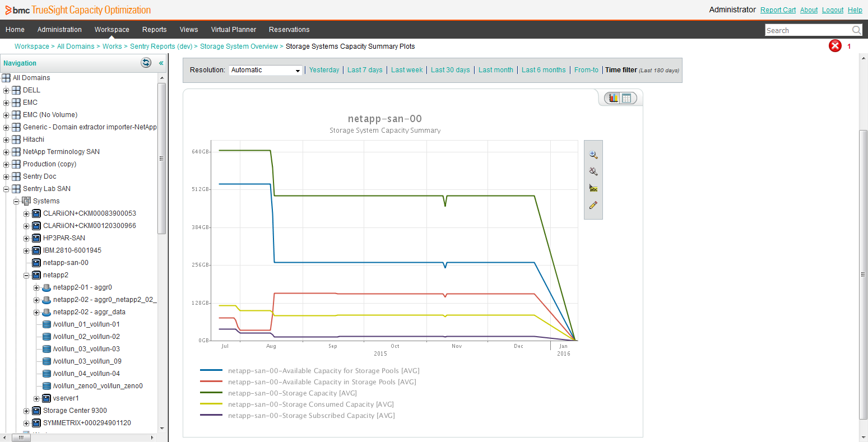Click the Storage Center 9300 icon
Viewport: 868px width, 442px height.
36,411
